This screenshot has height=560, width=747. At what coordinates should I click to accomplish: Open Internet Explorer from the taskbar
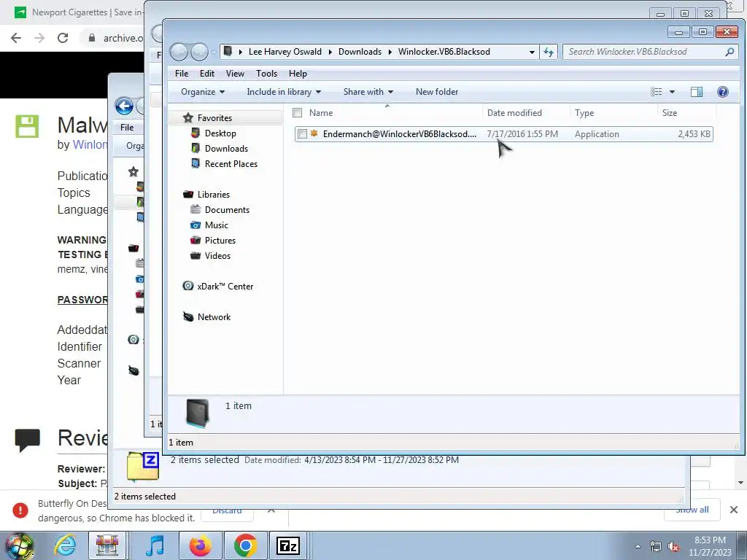point(65,545)
